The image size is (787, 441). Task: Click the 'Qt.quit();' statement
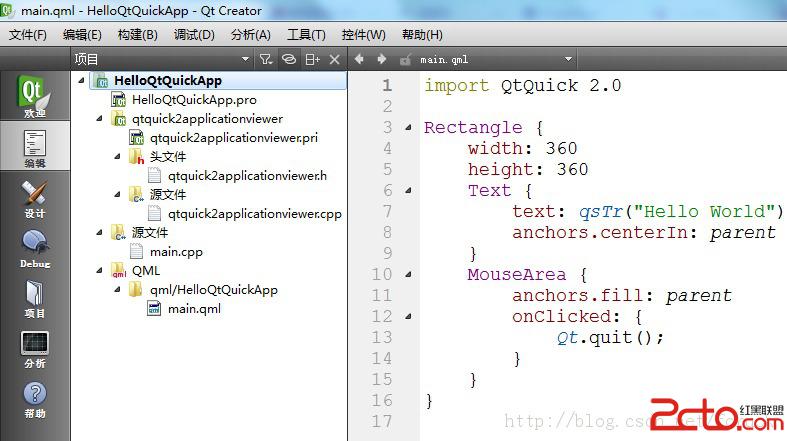(x=610, y=338)
